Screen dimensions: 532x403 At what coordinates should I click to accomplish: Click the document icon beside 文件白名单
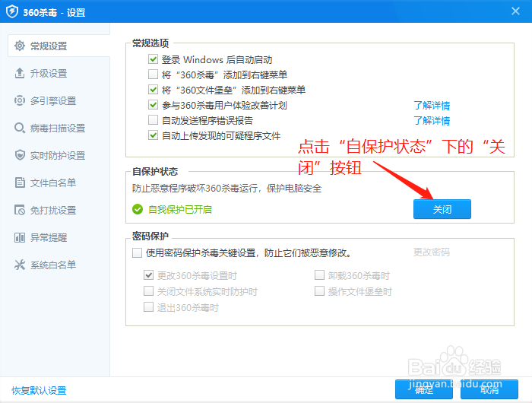[20, 182]
